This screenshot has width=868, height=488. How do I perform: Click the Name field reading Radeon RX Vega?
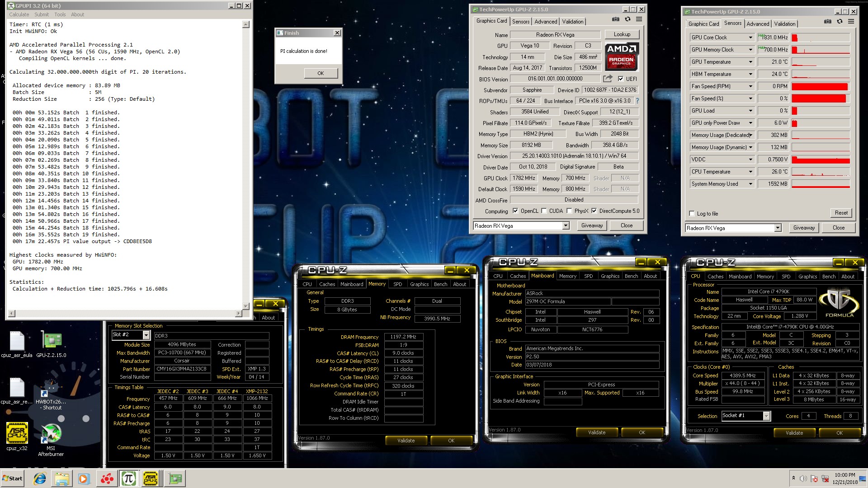click(x=555, y=35)
